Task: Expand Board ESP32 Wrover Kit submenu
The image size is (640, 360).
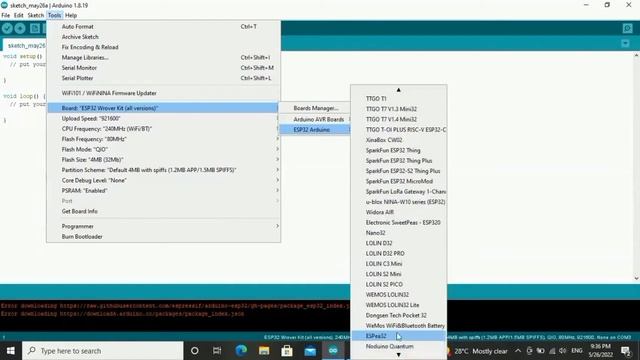Action: [163, 108]
